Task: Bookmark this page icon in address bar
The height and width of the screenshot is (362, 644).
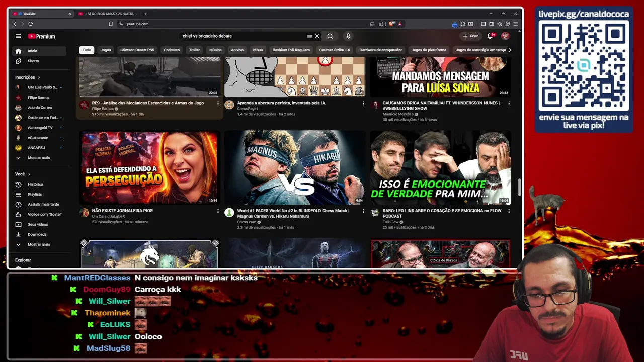Action: coord(111,24)
